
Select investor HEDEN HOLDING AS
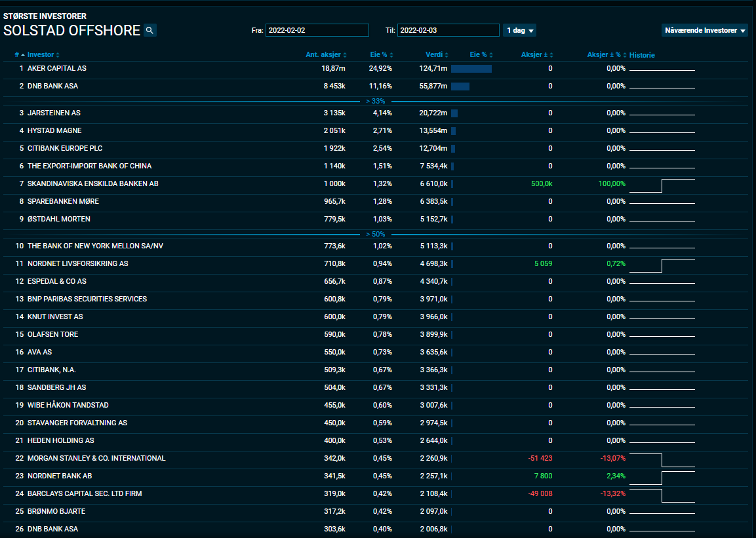[61, 441]
